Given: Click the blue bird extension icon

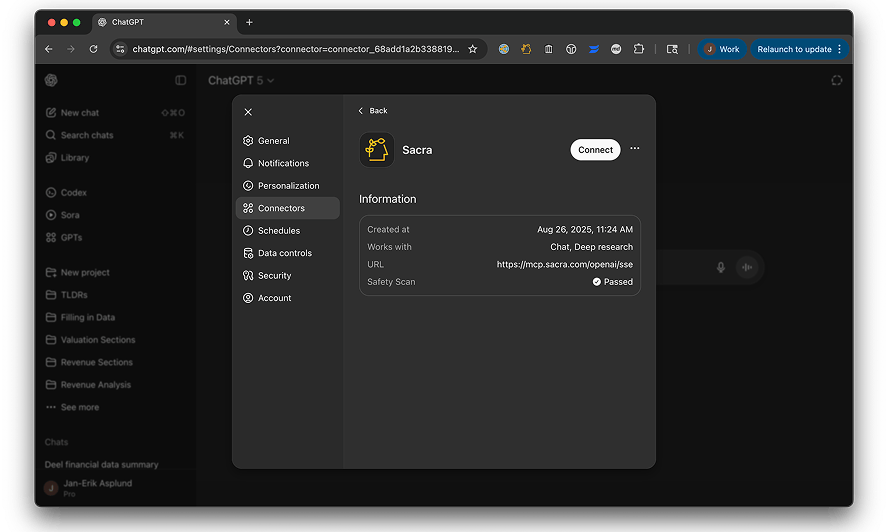Looking at the screenshot, I should pyautogui.click(x=594, y=49).
